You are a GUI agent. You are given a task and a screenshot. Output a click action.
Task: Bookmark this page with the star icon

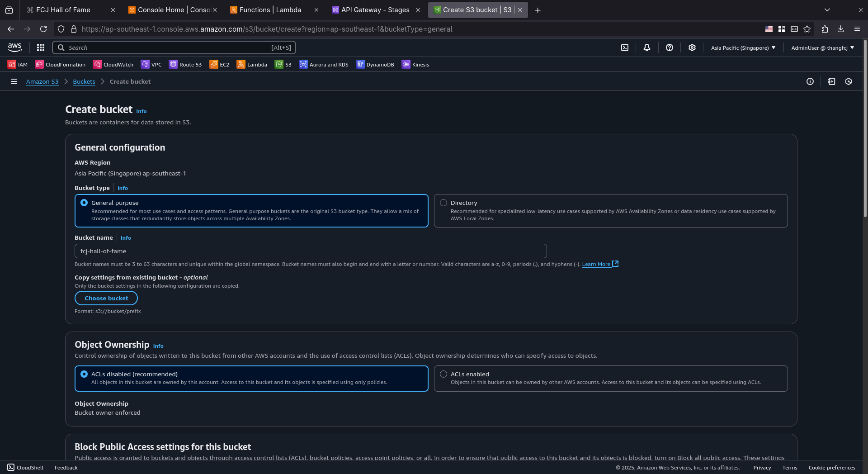pos(807,29)
